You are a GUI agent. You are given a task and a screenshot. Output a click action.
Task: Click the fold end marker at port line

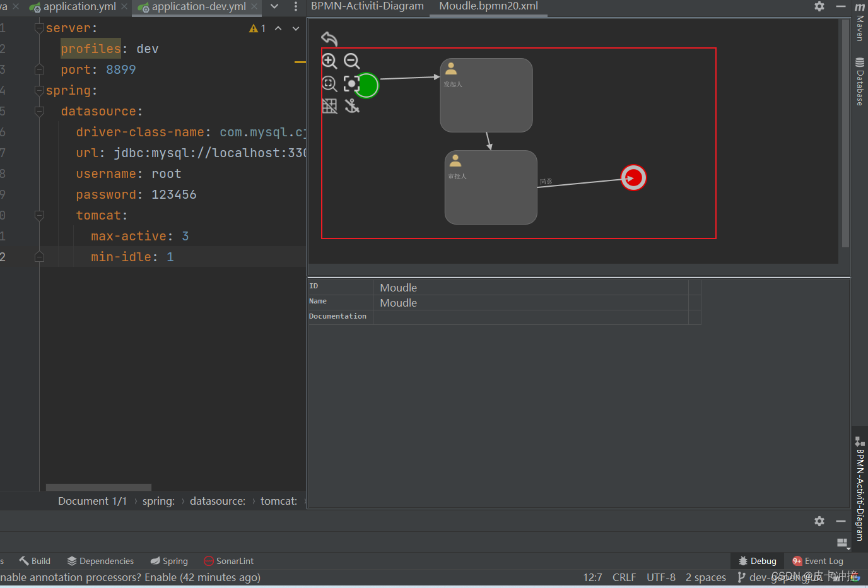(x=39, y=69)
